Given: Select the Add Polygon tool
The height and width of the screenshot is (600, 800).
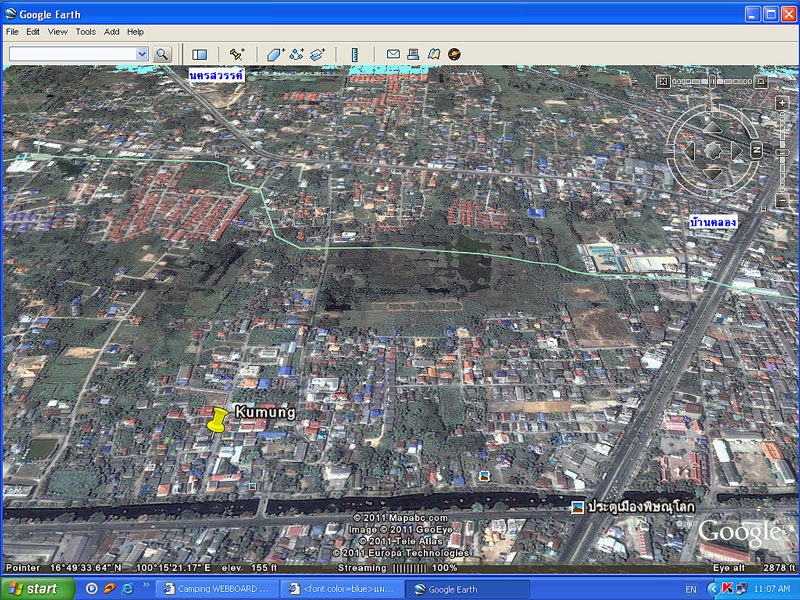Looking at the screenshot, I should [x=275, y=54].
